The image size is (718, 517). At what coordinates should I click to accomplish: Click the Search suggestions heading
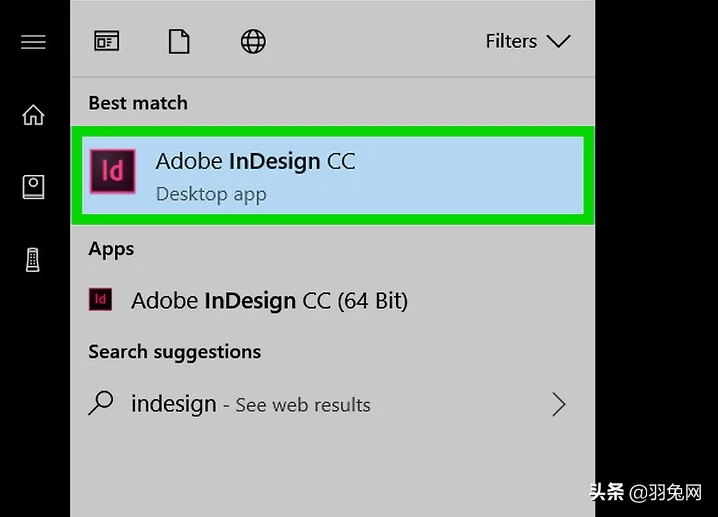tap(174, 352)
